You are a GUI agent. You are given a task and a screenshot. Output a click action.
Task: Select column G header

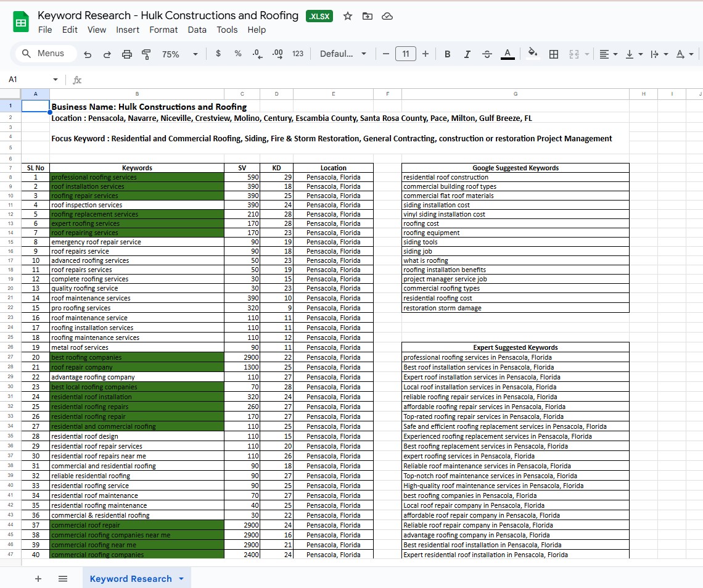[515, 94]
